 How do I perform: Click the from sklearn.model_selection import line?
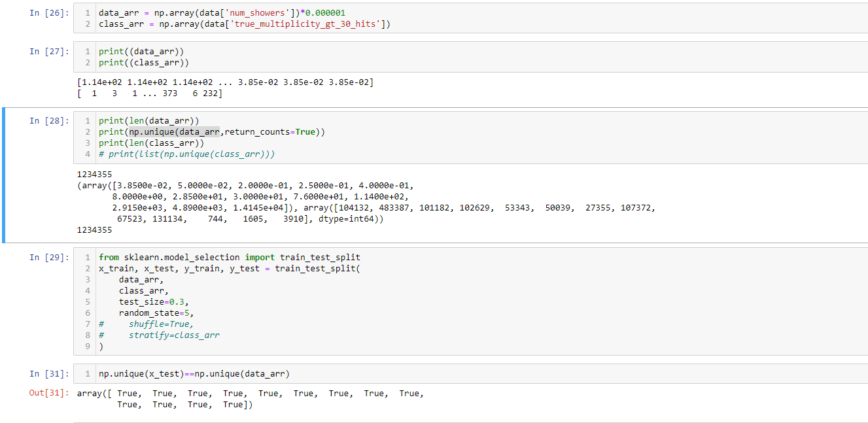pyautogui.click(x=230, y=257)
